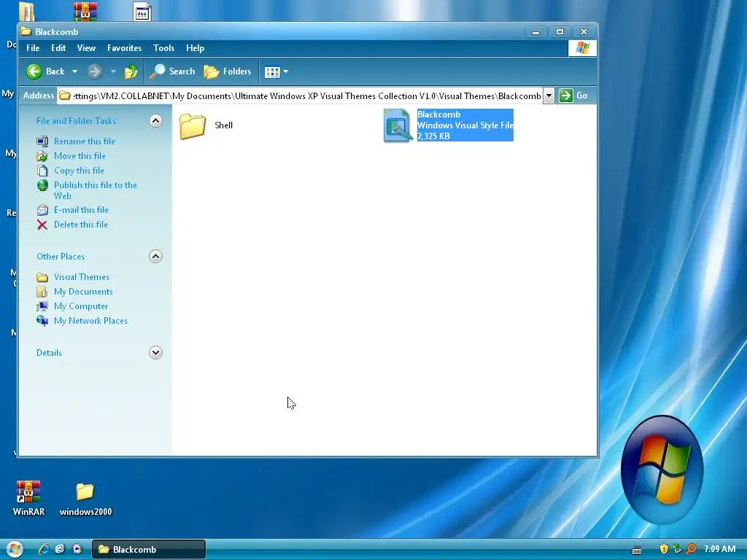Image resolution: width=747 pixels, height=560 pixels.
Task: Open the Favorites menu
Action: 124,48
